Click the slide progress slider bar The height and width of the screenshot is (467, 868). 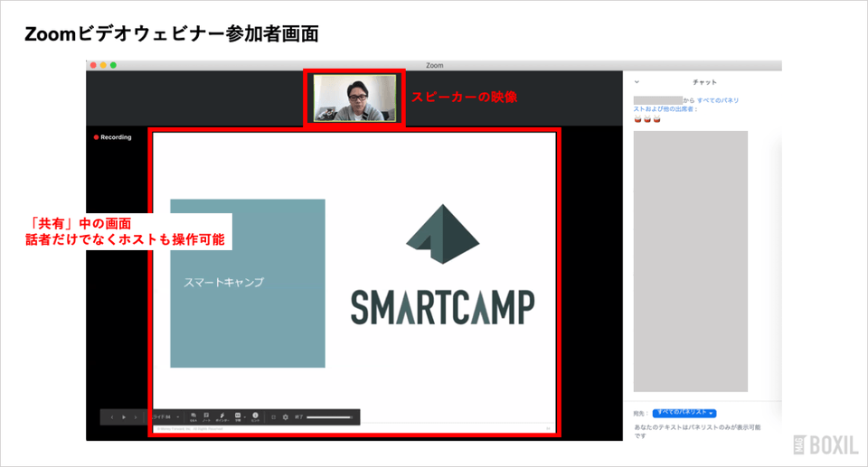pos(329,417)
